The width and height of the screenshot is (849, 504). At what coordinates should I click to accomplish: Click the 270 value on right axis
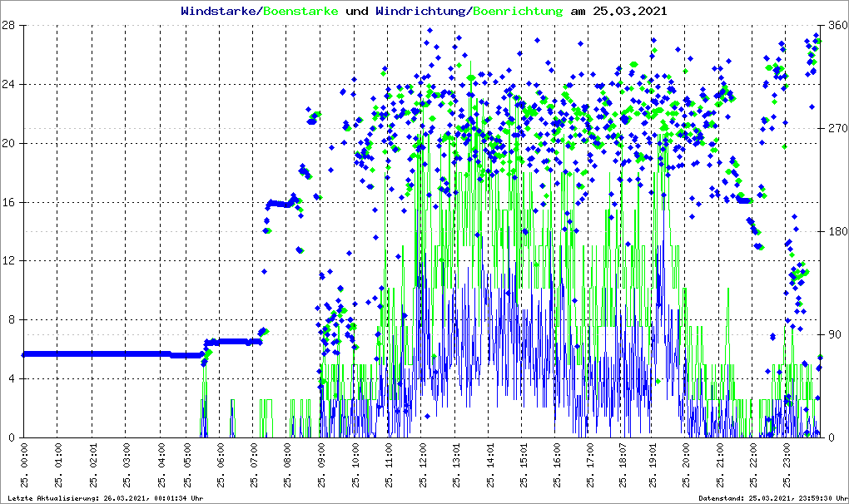coord(837,129)
